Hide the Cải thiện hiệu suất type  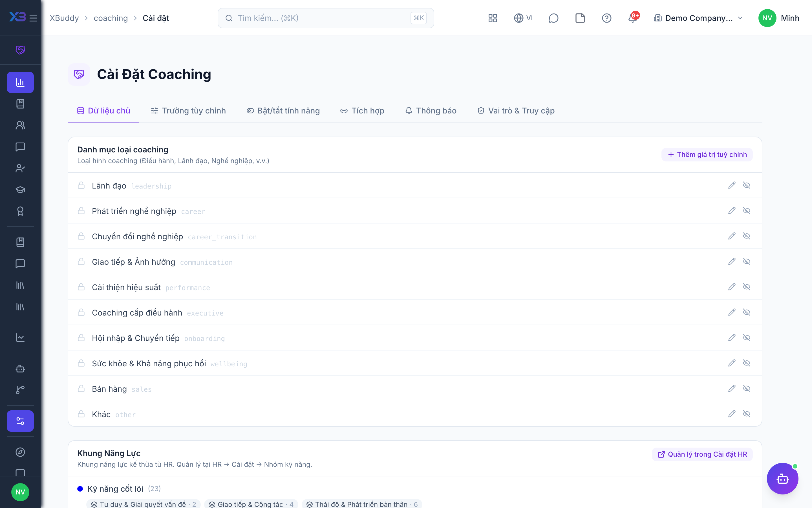click(x=747, y=287)
